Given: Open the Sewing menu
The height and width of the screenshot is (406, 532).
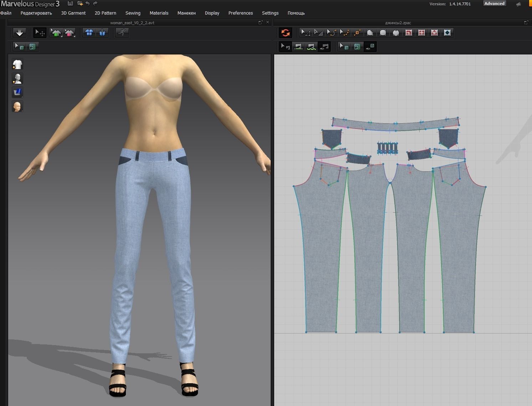Looking at the screenshot, I should 133,13.
